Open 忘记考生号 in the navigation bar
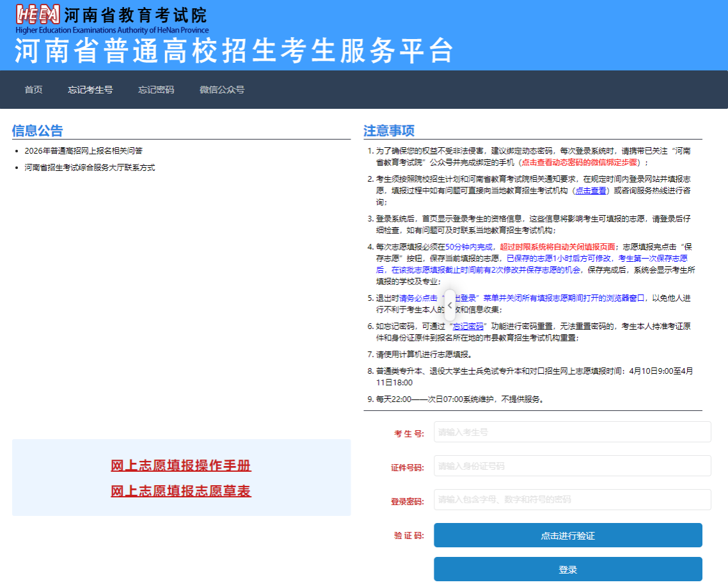 coord(90,90)
